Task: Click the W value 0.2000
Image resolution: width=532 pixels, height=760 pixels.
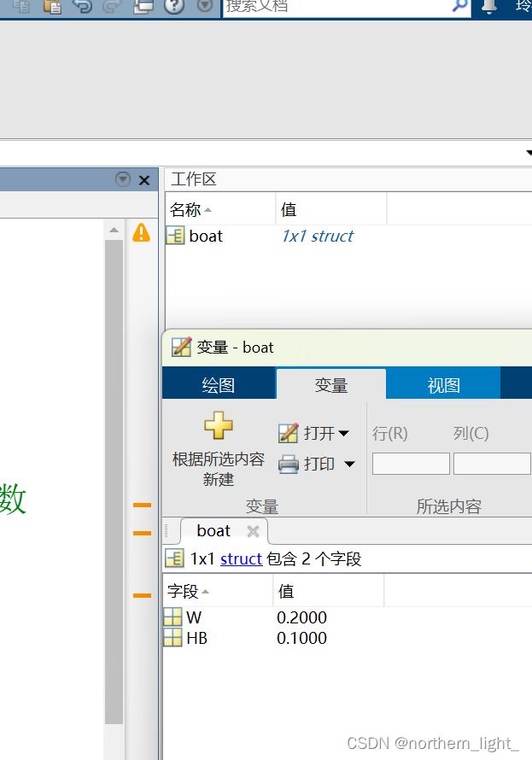Action: coord(301,617)
